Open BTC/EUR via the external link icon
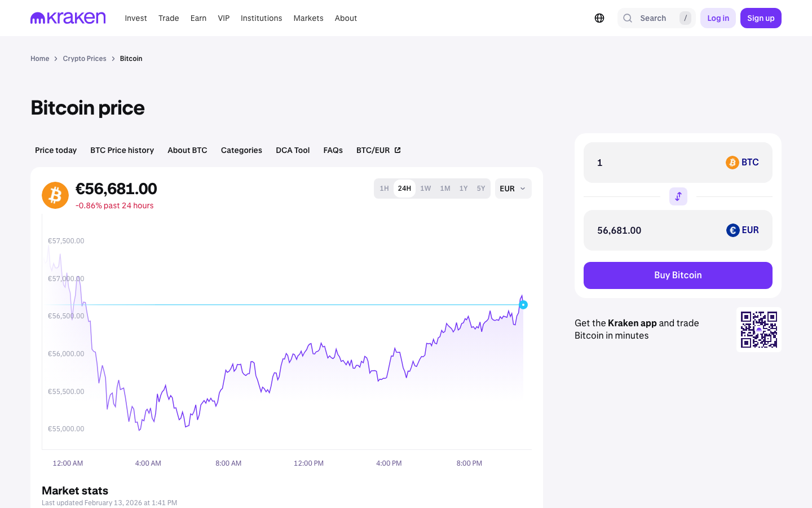This screenshot has height=508, width=812. 397,150
